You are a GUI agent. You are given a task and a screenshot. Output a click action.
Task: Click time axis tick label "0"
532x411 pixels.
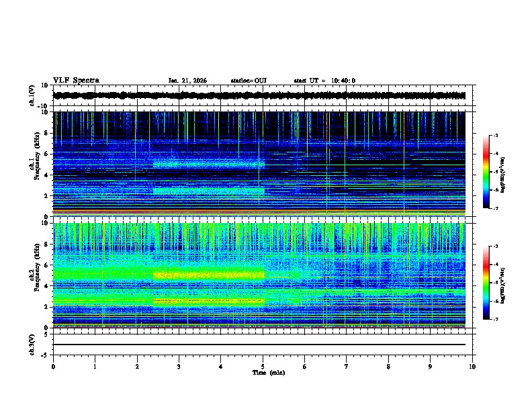pyautogui.click(x=53, y=367)
